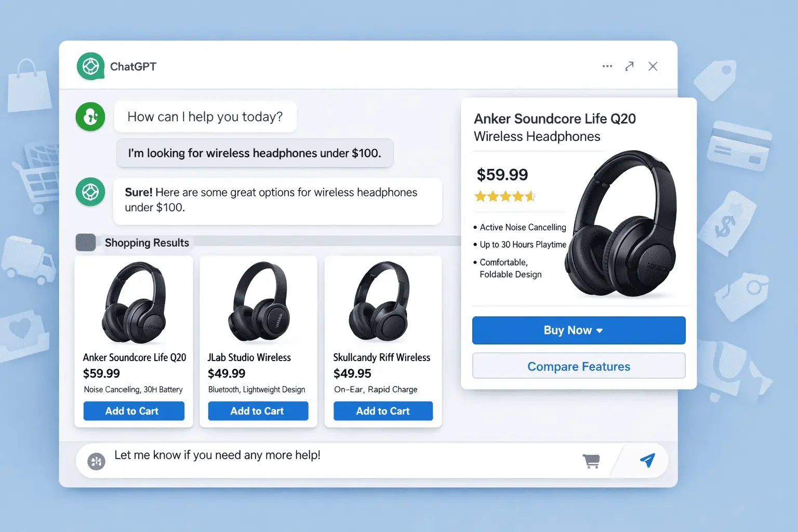Image resolution: width=798 pixels, height=532 pixels.
Task: Click the Compare Features button
Action: pyautogui.click(x=579, y=366)
